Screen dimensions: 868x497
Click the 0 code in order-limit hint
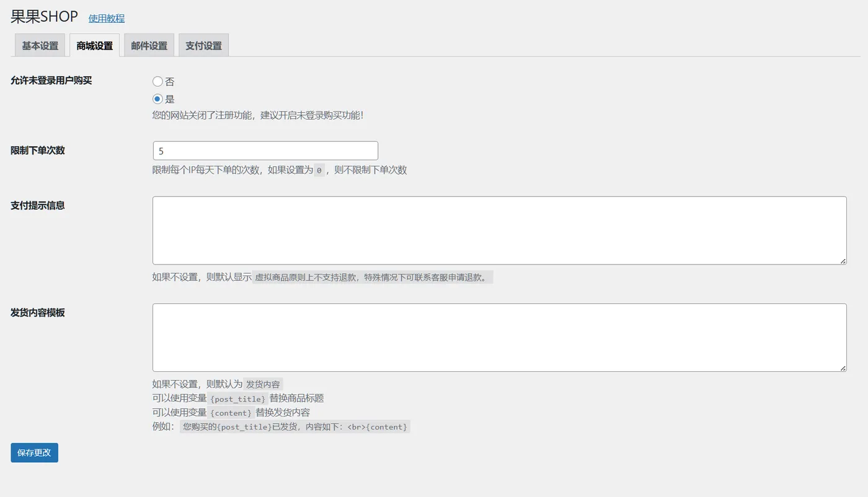(319, 170)
